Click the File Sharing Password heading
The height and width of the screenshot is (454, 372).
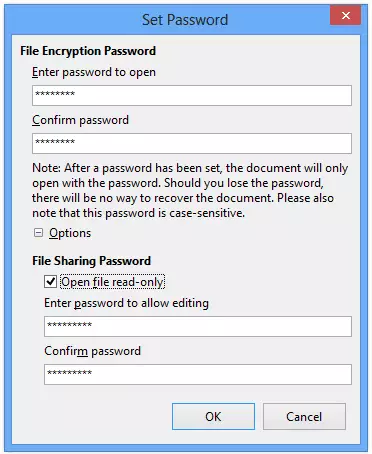91,261
